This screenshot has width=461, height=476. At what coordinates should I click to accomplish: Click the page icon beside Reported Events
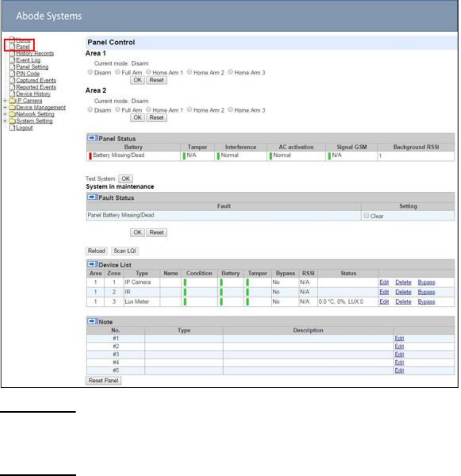tap(12, 87)
